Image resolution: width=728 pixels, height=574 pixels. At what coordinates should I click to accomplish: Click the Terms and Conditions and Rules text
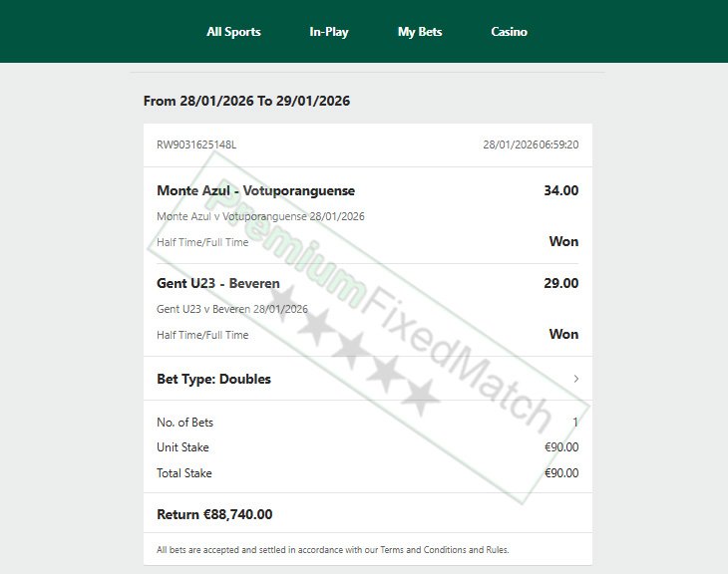(445, 550)
